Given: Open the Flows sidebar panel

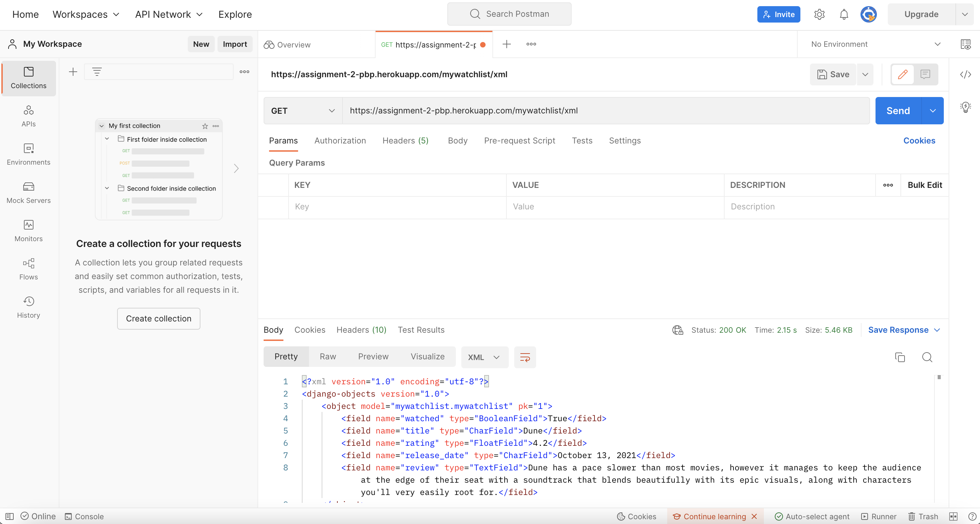Looking at the screenshot, I should point(29,269).
